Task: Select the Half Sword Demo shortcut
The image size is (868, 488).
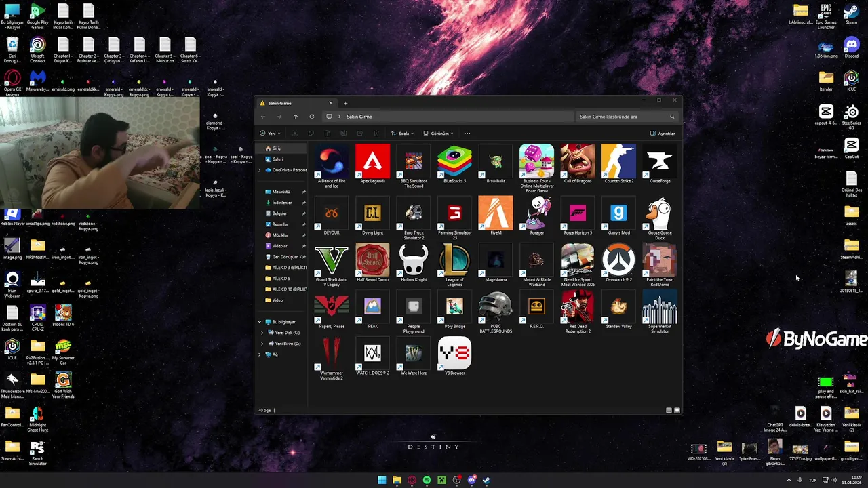Action: (372, 262)
